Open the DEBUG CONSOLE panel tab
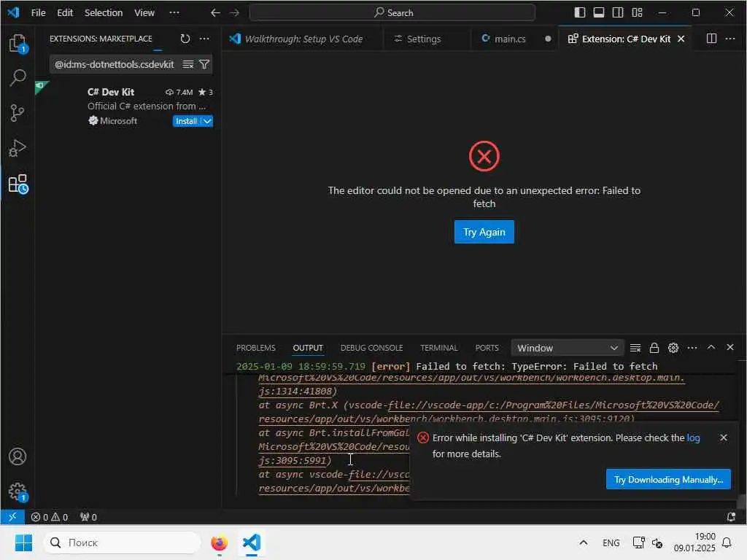The height and width of the screenshot is (560, 747). (x=371, y=348)
